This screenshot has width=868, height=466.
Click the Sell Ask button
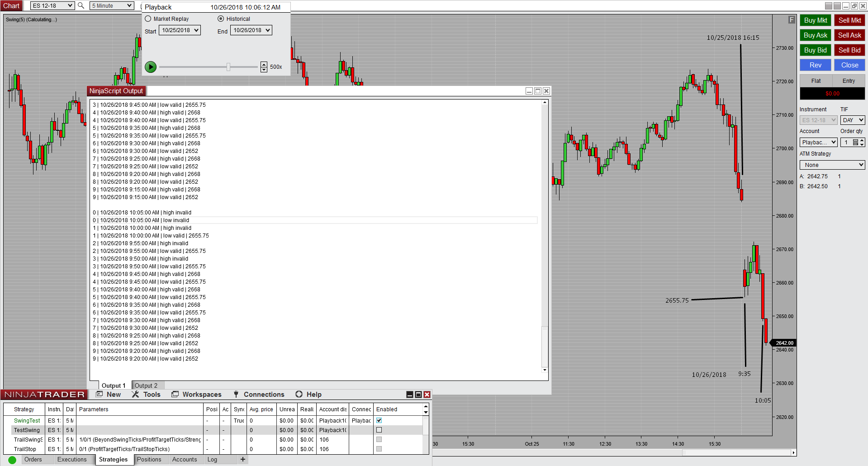849,35
